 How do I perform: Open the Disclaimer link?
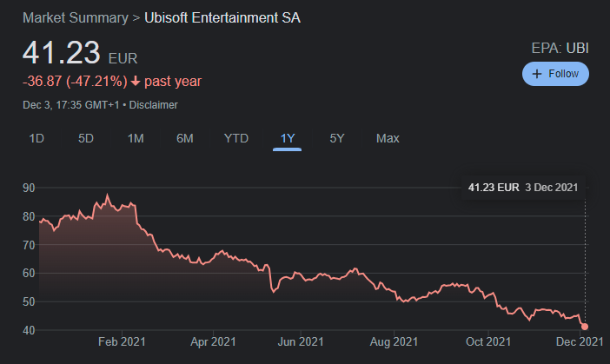[x=153, y=105]
